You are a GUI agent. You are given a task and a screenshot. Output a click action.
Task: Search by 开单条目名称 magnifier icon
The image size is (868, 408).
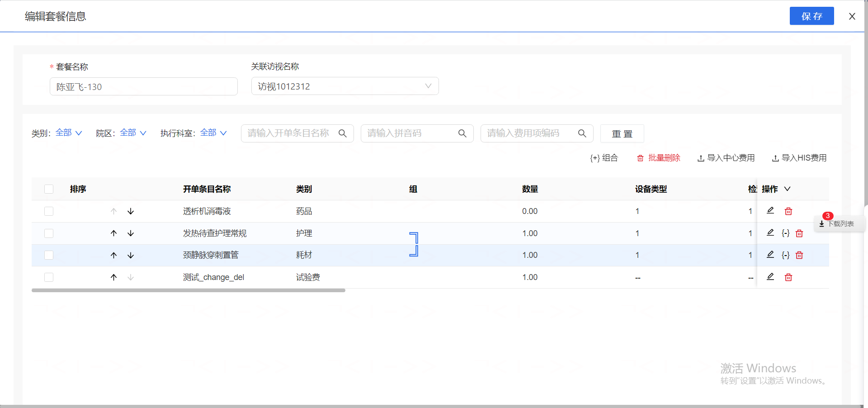(343, 133)
